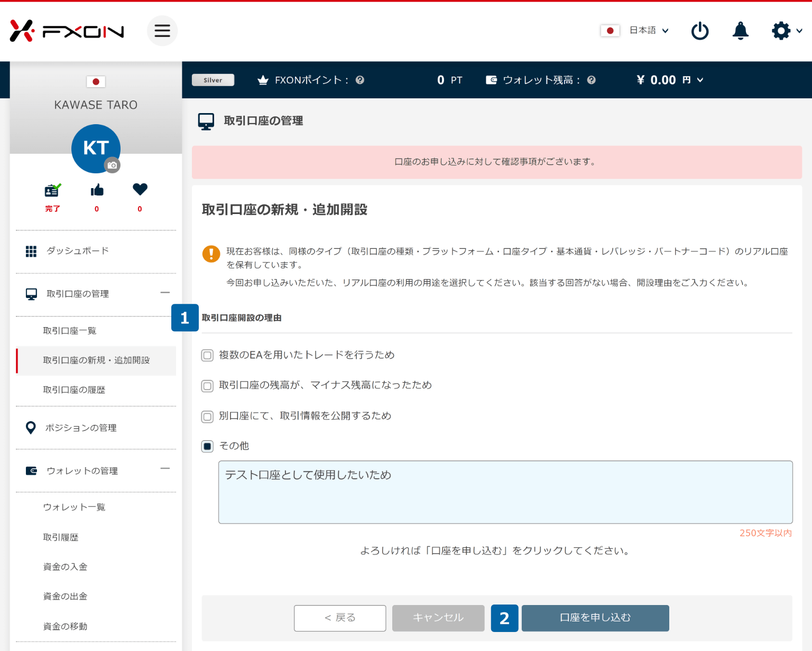Viewport: 812px width, 651px height.
Task: Click the Japan flag icon in header
Action: coord(610,31)
